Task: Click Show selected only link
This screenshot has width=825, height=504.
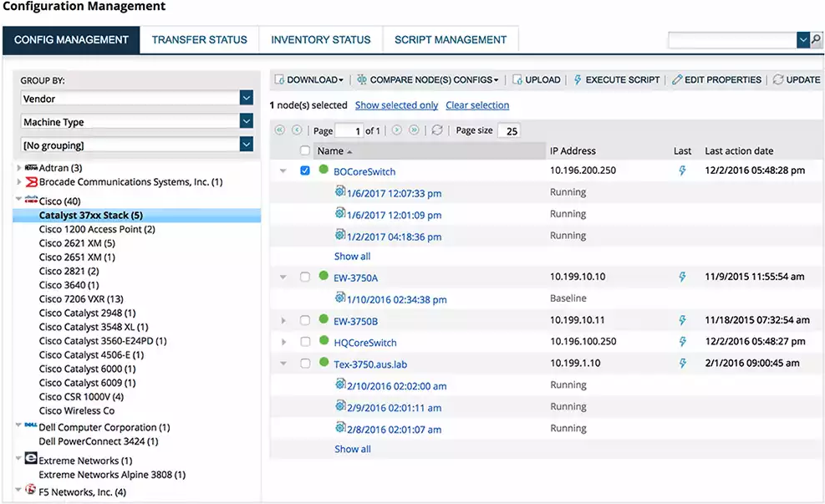Action: click(x=397, y=105)
